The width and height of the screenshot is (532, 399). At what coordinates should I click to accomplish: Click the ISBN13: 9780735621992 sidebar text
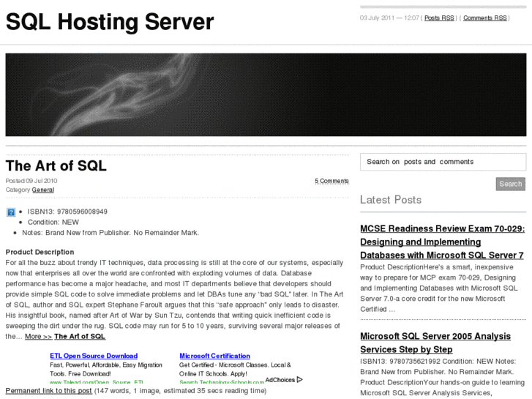pos(400,362)
